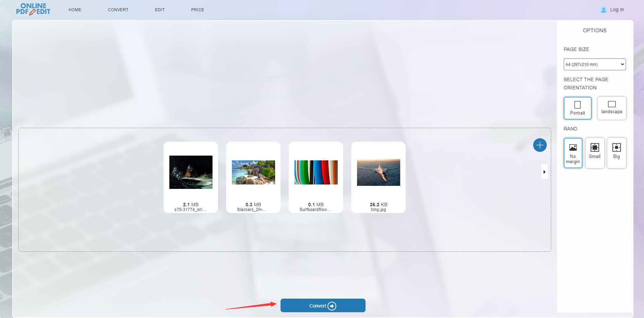The width and height of the screenshot is (644, 318).
Task: Select Portrait page orientation
Action: [577, 108]
